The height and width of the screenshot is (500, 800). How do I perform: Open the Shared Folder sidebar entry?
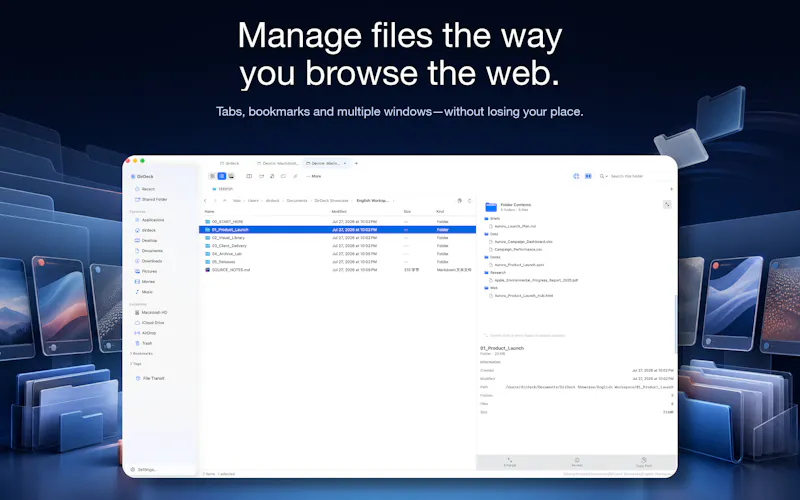[x=151, y=199]
